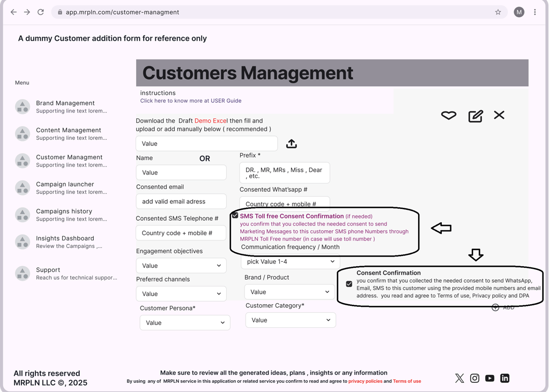Click the file upload Value field
This screenshot has width=549, height=392.
click(x=206, y=144)
